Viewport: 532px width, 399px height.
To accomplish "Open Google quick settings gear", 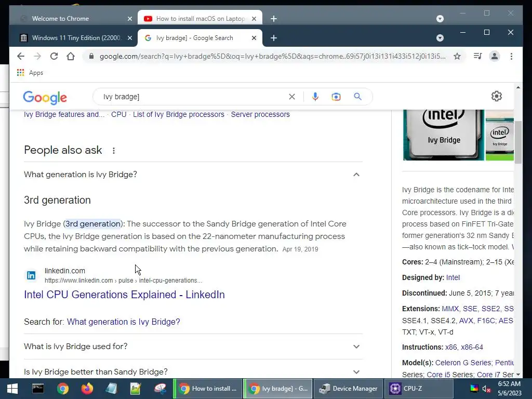I will (496, 96).
